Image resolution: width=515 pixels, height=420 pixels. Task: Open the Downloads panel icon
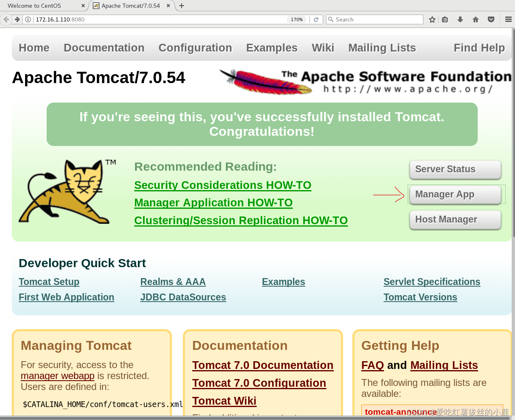(x=460, y=19)
